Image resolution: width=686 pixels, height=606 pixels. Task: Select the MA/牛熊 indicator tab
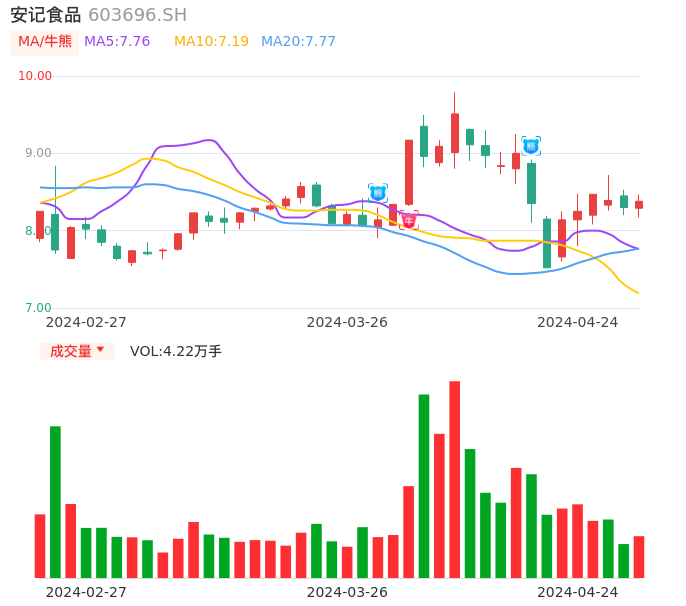45,42
